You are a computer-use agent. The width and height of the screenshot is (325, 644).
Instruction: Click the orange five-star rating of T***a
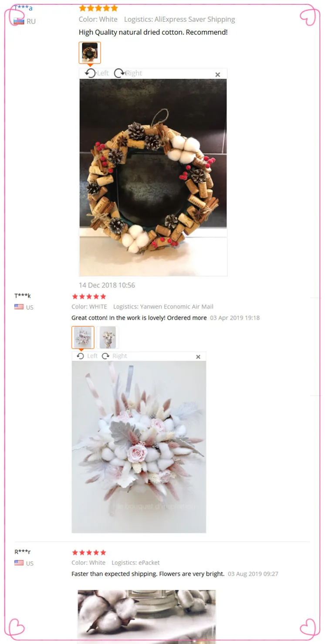click(x=98, y=8)
